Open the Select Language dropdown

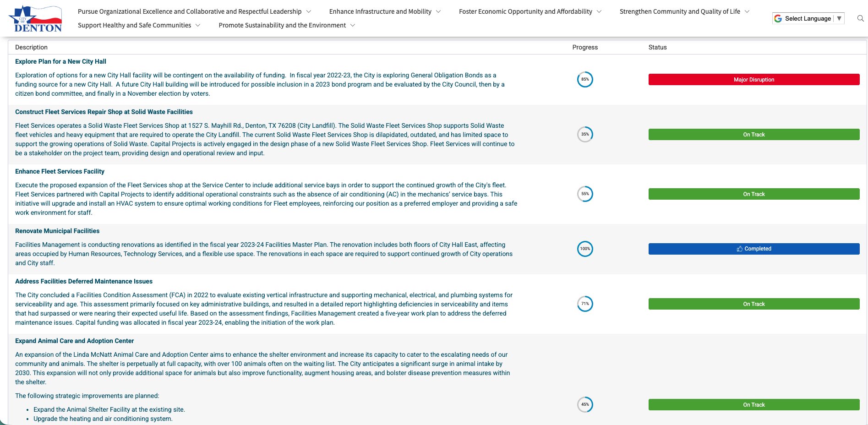pos(808,18)
